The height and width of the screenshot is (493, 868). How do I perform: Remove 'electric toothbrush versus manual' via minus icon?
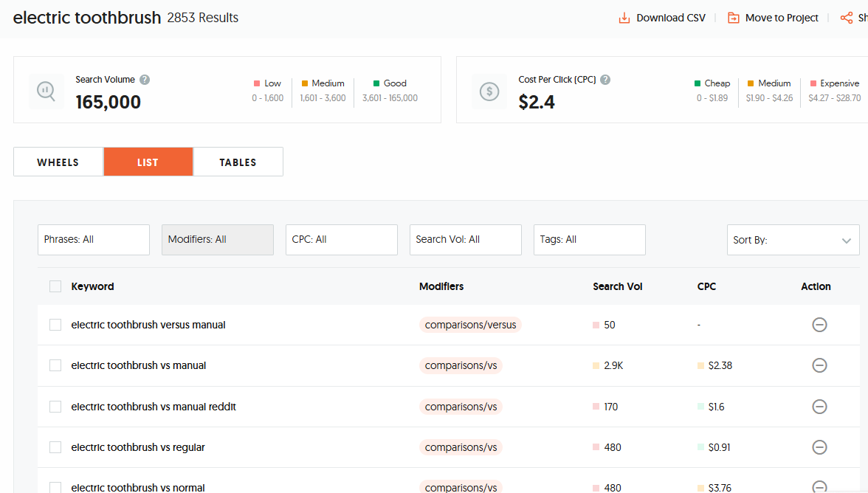point(819,325)
